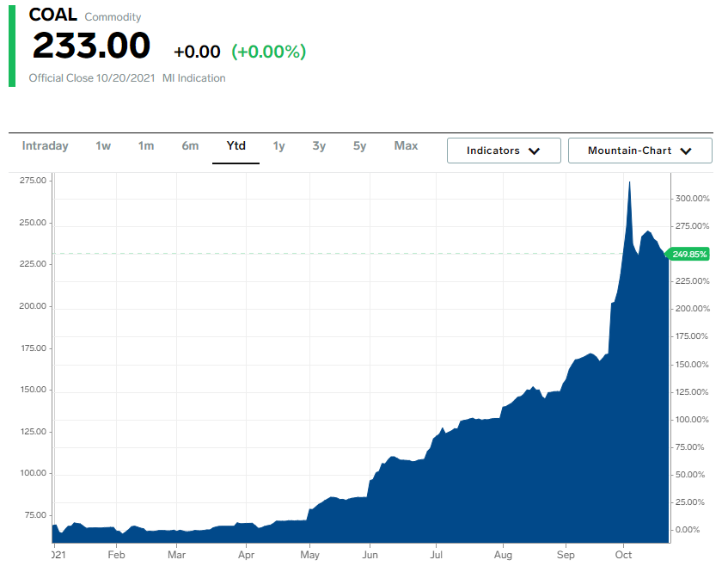Switch chart to 1y range
The width and height of the screenshot is (728, 566).
[x=278, y=146]
